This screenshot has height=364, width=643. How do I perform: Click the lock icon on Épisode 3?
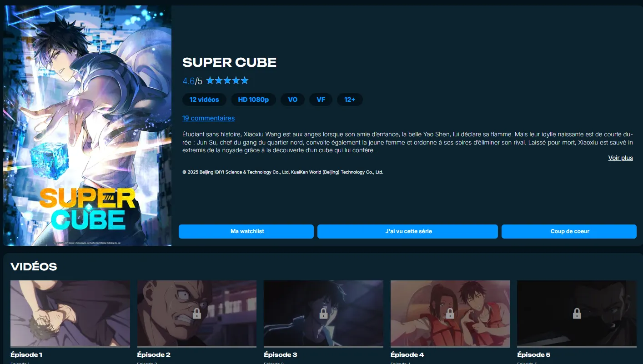pos(323,314)
